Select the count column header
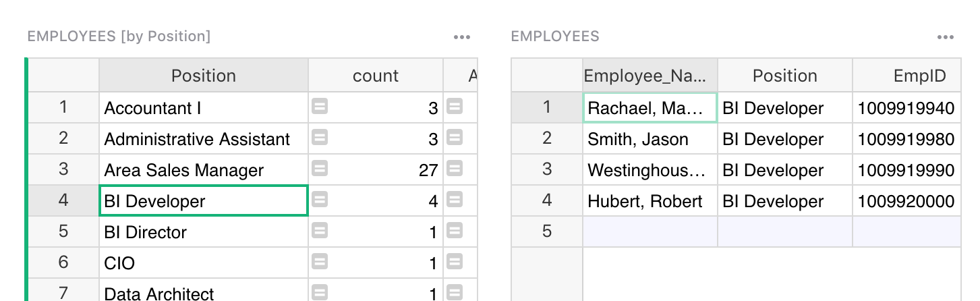This screenshot has height=301, width=980. tap(375, 76)
